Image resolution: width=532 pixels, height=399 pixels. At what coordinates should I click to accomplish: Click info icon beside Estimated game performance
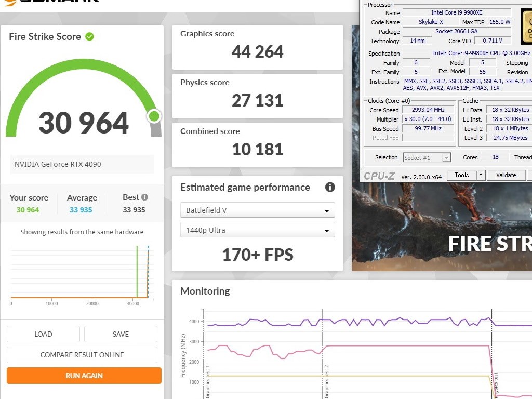click(x=329, y=188)
